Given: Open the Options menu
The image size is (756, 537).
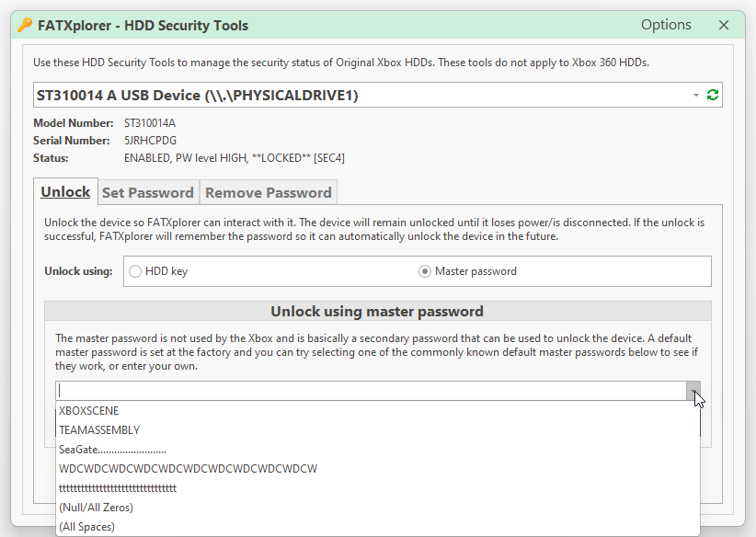Looking at the screenshot, I should pyautogui.click(x=666, y=25).
